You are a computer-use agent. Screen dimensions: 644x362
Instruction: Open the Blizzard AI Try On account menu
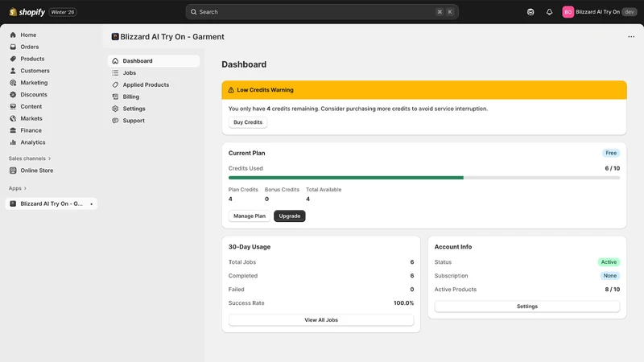(599, 12)
